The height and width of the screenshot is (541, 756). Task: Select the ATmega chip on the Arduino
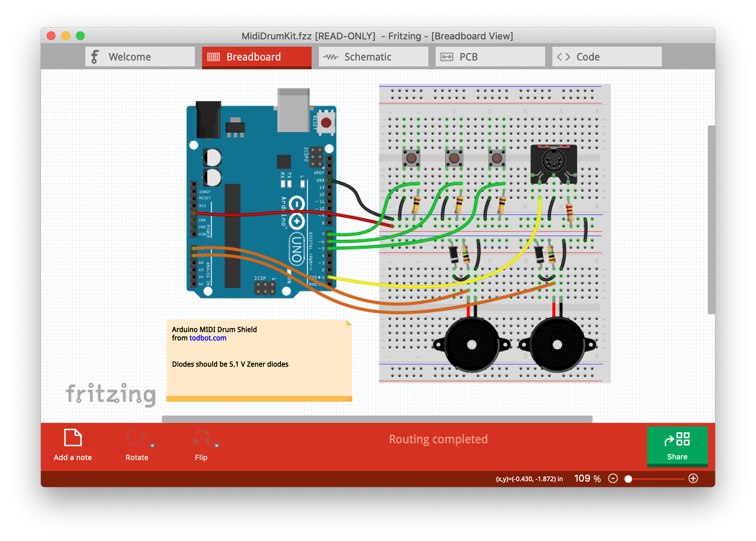point(232,236)
